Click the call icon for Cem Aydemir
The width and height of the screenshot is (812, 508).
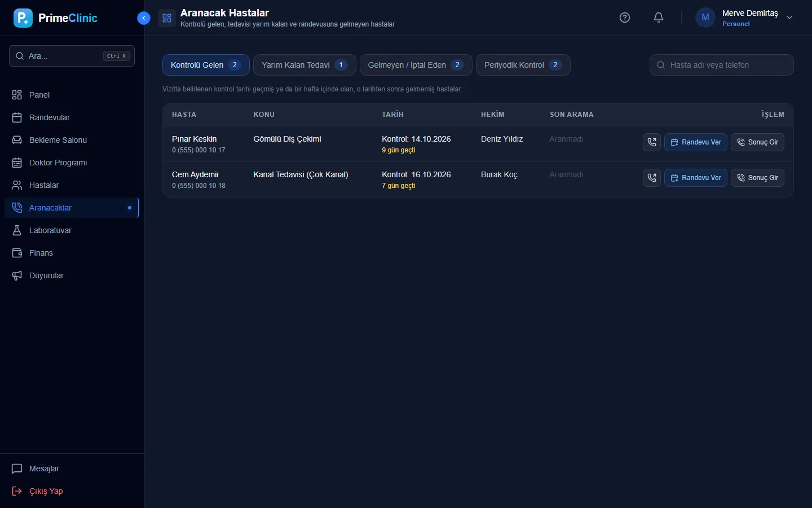[652, 178]
